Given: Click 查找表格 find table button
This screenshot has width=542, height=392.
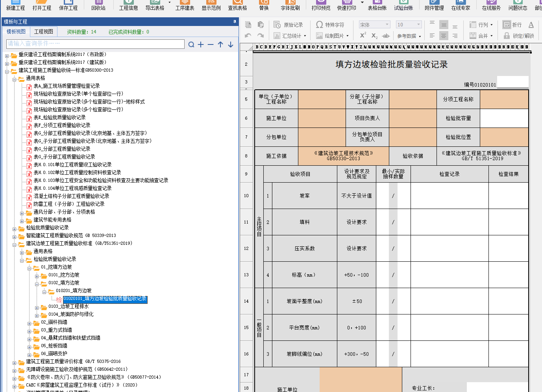Looking at the screenshot, I should (x=237, y=6).
